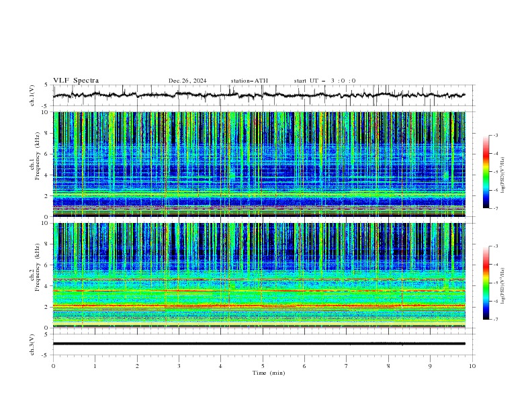The width and height of the screenshot is (532, 411).
Task: Click the red 3.5 kHz band in ch.2 spectrogram
Action: coord(259,291)
